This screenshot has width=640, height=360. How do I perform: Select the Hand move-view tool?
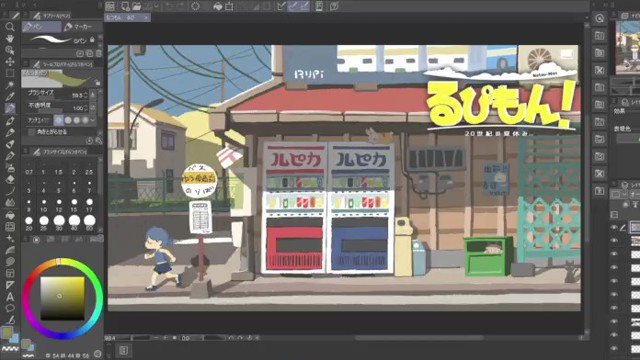point(9,38)
